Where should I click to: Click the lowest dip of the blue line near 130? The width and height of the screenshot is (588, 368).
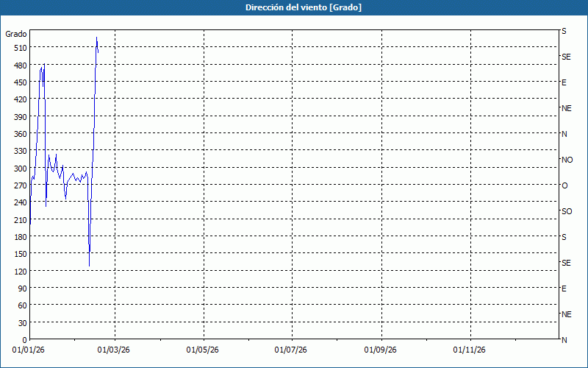tap(89, 265)
